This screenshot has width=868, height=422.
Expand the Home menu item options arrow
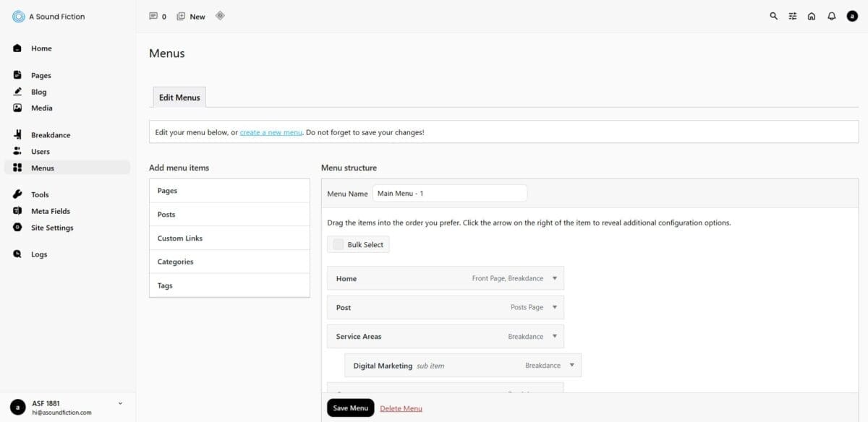pos(555,278)
